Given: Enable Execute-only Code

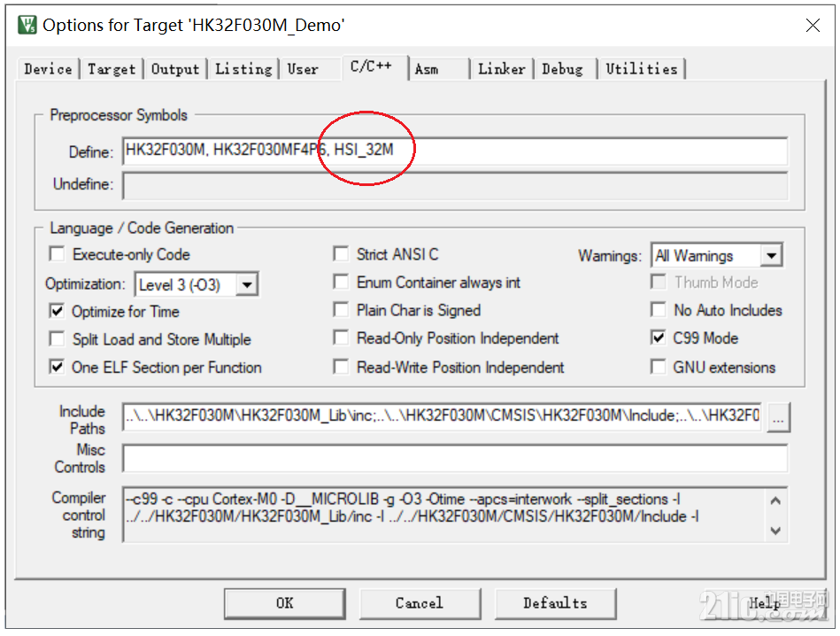Looking at the screenshot, I should 57,254.
